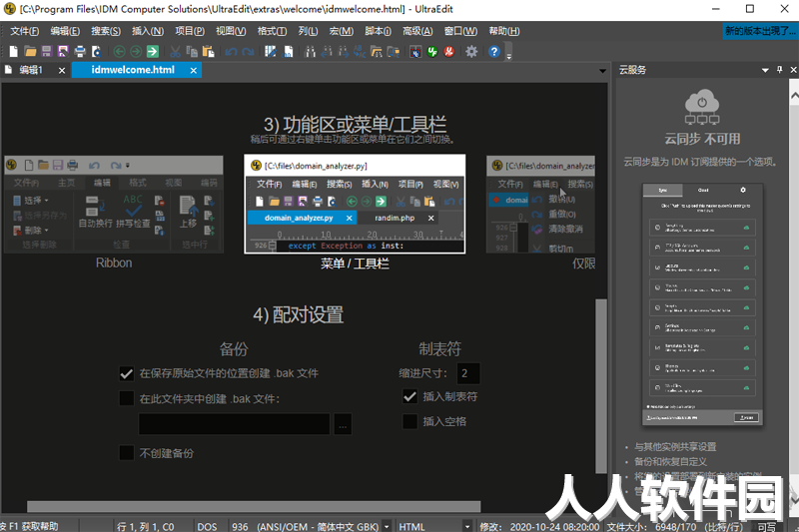Open the 项目(P) menu
The width and height of the screenshot is (799, 532).
pyautogui.click(x=190, y=31)
